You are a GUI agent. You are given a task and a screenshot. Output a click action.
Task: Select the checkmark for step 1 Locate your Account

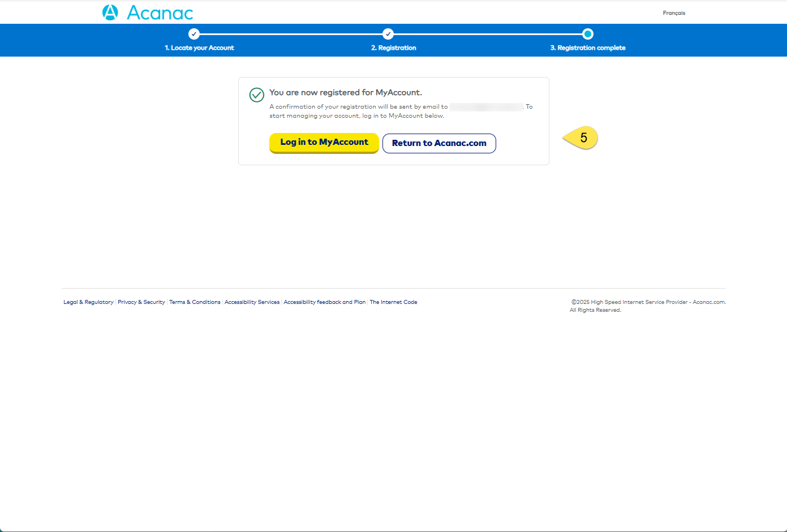tap(194, 34)
